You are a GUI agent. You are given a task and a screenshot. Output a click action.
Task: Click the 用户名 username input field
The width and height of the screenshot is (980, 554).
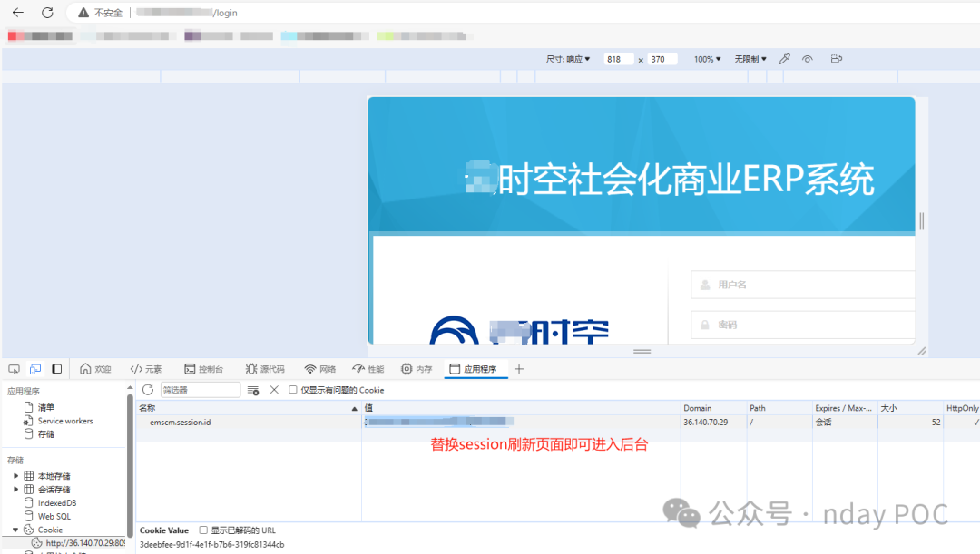coord(802,285)
